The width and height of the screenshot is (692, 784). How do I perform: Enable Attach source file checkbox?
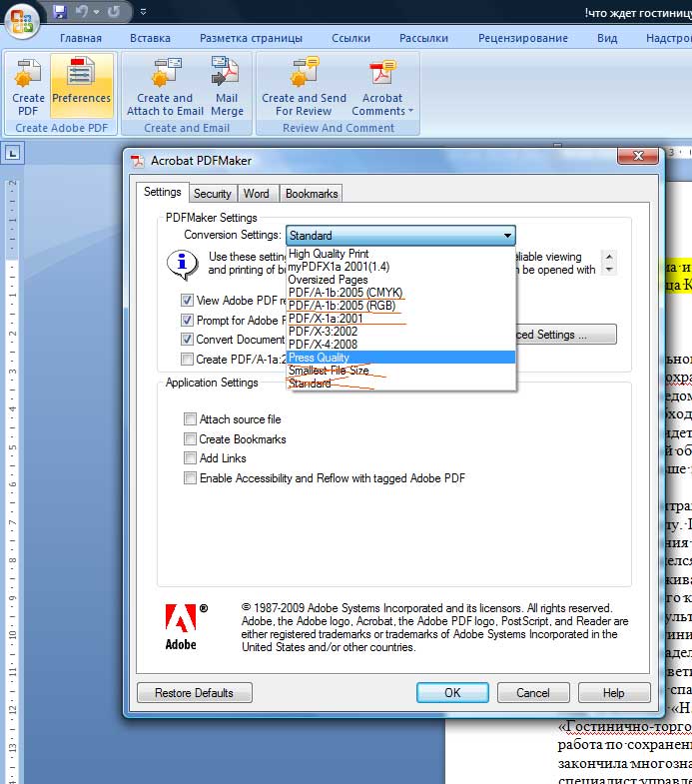[190, 418]
